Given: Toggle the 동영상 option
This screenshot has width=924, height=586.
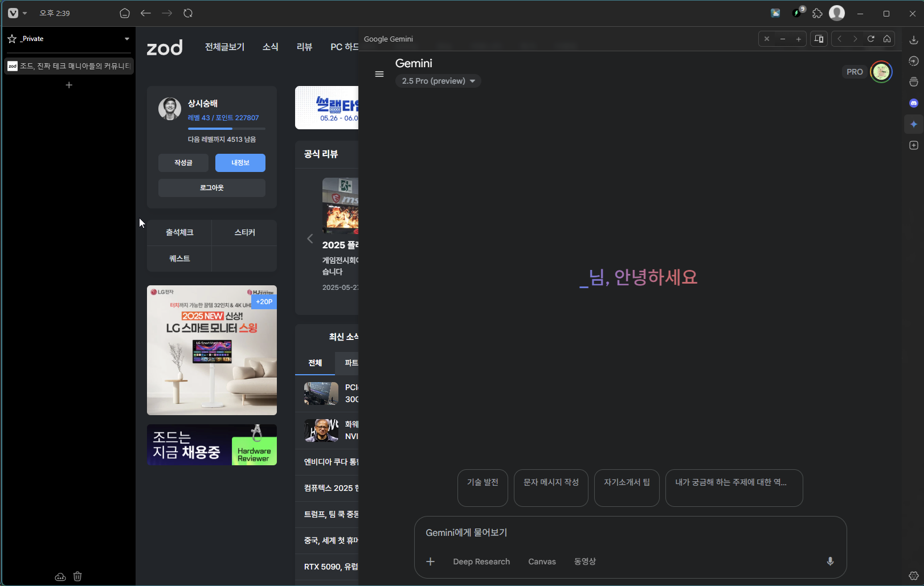Looking at the screenshot, I should tap(585, 562).
